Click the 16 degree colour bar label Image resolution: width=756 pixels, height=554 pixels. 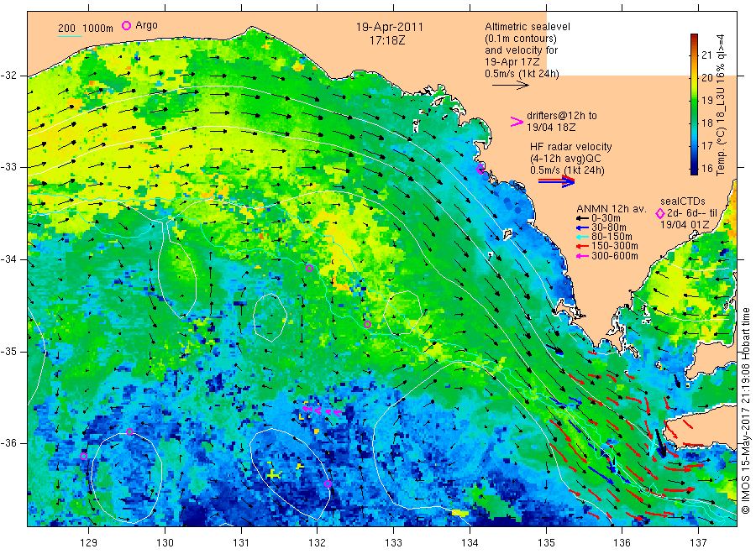point(706,168)
